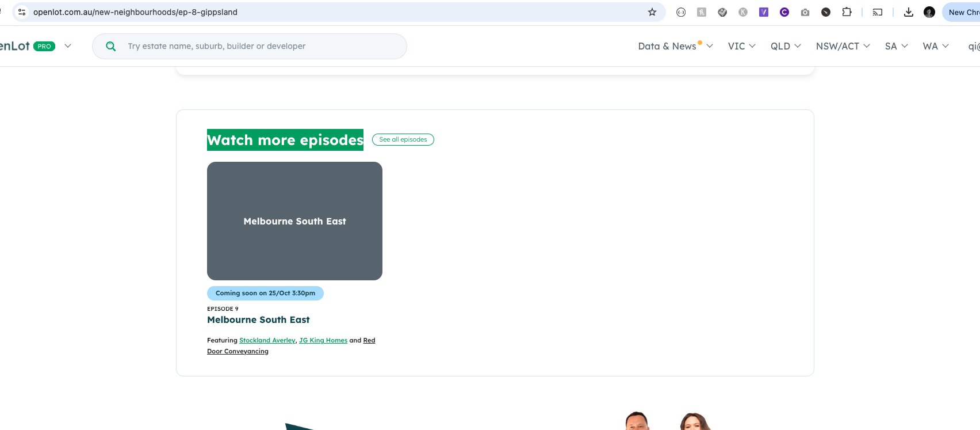The height and width of the screenshot is (430, 980).
Task: View site information icon in address bar
Action: point(22,12)
